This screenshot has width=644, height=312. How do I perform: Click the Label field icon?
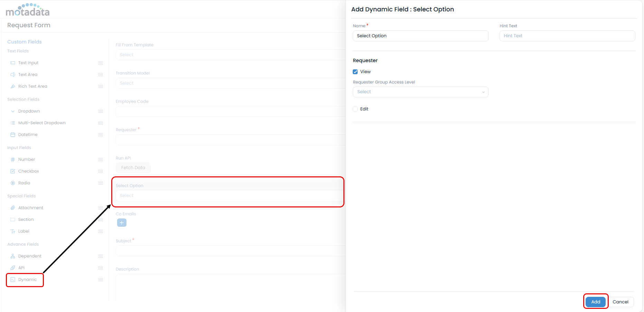(13, 231)
